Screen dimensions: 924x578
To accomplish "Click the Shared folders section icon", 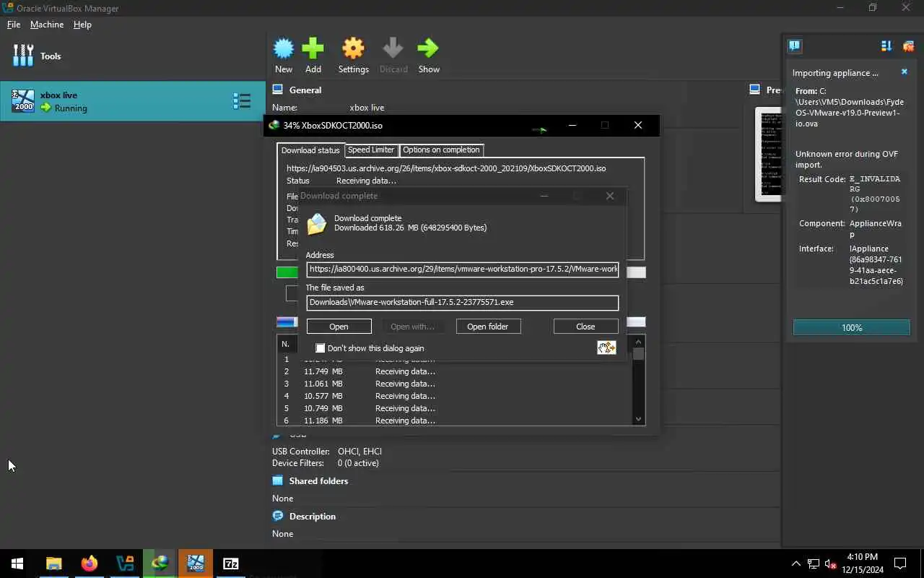I will [x=277, y=480].
